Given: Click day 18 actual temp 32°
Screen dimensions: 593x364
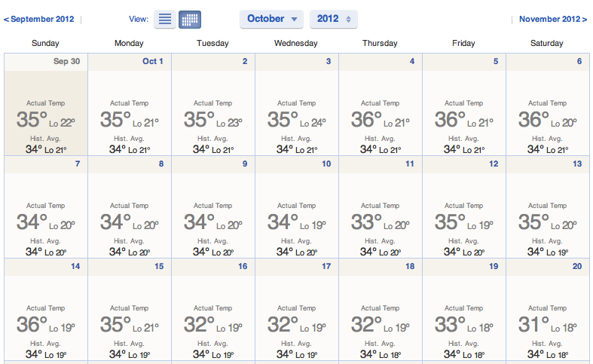Looking at the screenshot, I should (367, 325).
